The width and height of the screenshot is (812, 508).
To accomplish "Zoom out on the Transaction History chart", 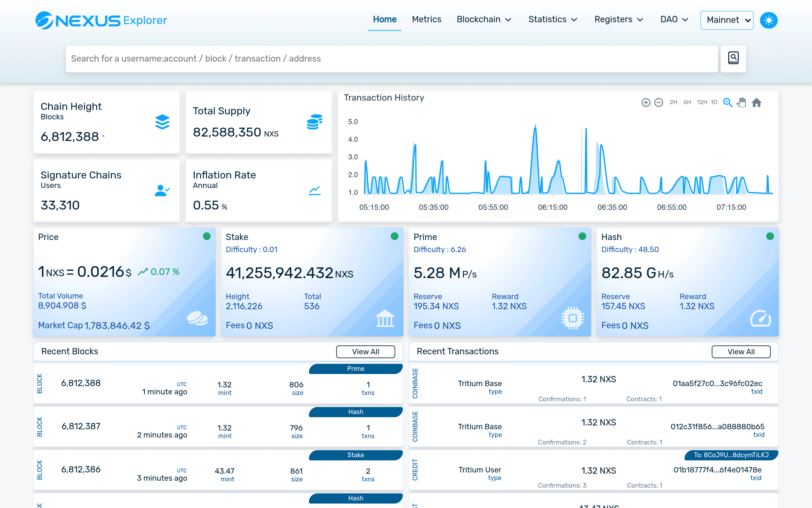I will pyautogui.click(x=659, y=102).
